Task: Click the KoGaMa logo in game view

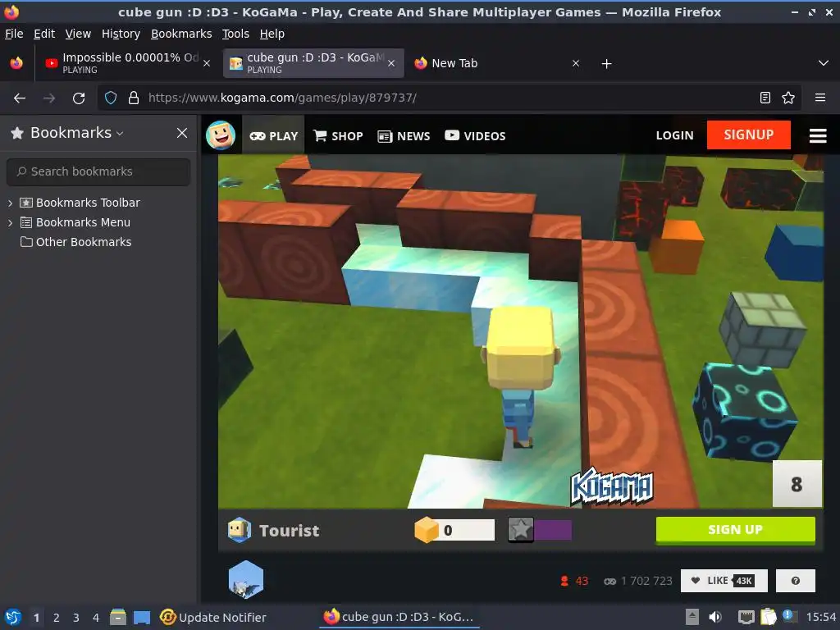Action: pyautogui.click(x=612, y=487)
